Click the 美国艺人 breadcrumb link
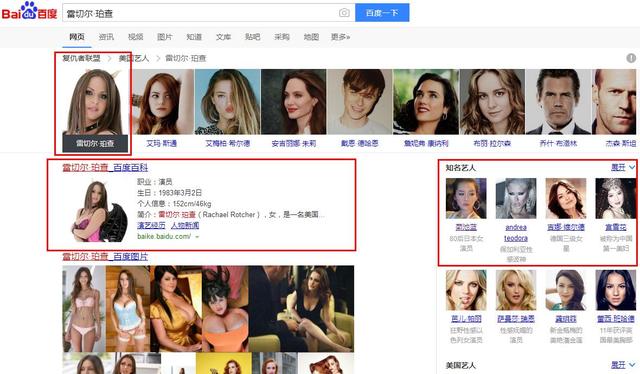This screenshot has height=374, width=640. [x=133, y=58]
